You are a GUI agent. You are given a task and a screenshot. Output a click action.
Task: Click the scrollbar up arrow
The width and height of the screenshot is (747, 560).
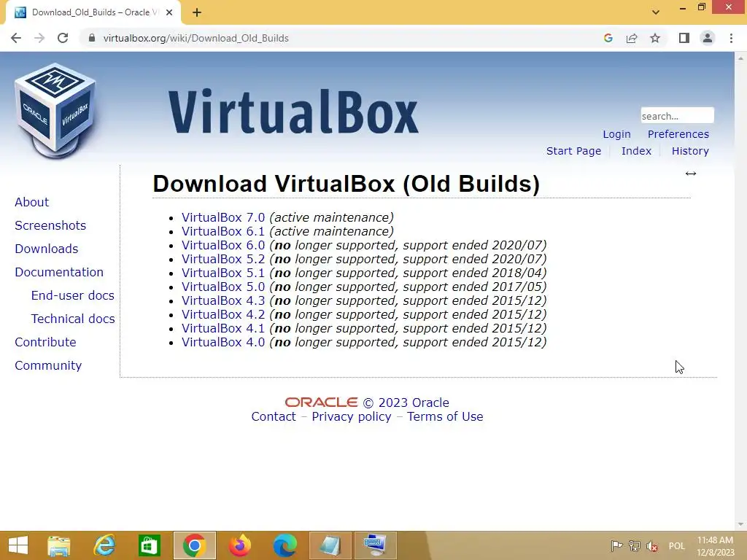coord(740,58)
